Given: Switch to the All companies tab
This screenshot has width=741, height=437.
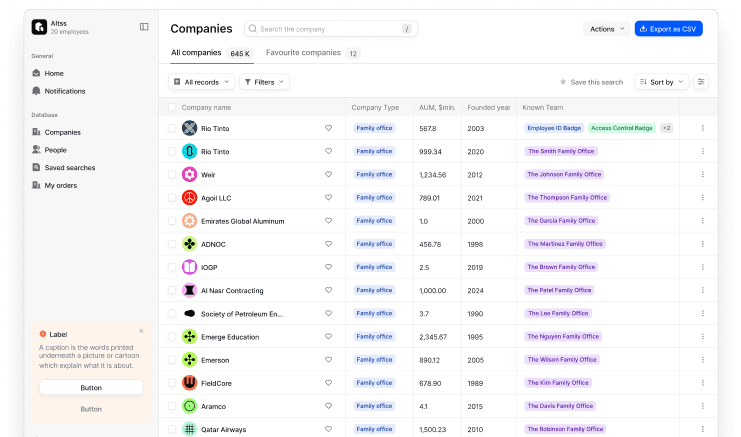Looking at the screenshot, I should (x=212, y=53).
